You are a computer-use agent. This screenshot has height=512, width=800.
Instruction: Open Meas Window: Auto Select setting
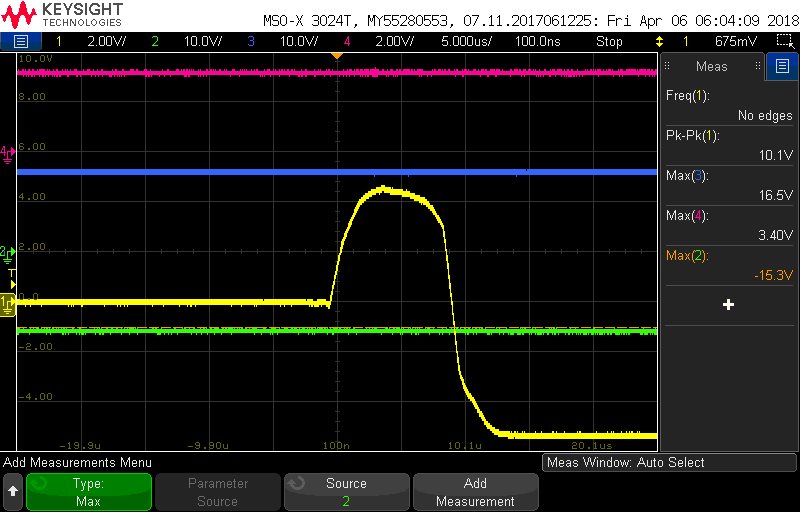click(668, 463)
